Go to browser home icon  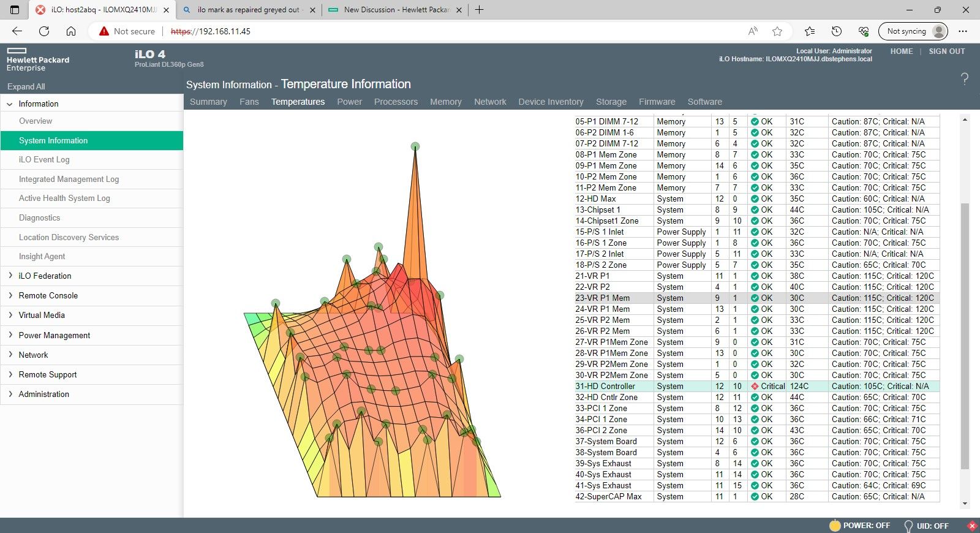pyautogui.click(x=71, y=31)
